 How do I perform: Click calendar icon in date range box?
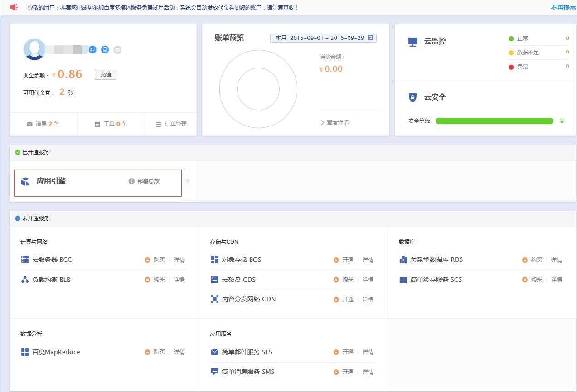pyautogui.click(x=370, y=38)
